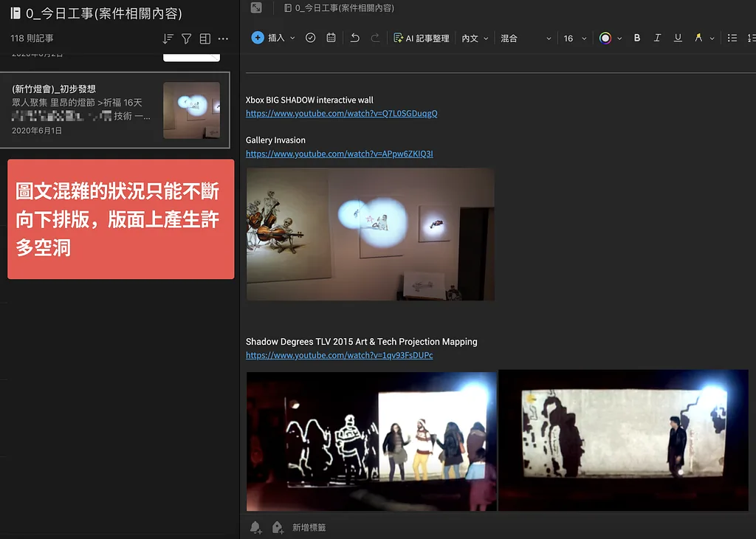
Task: Select the ink shadow man projection image
Action: [623, 440]
